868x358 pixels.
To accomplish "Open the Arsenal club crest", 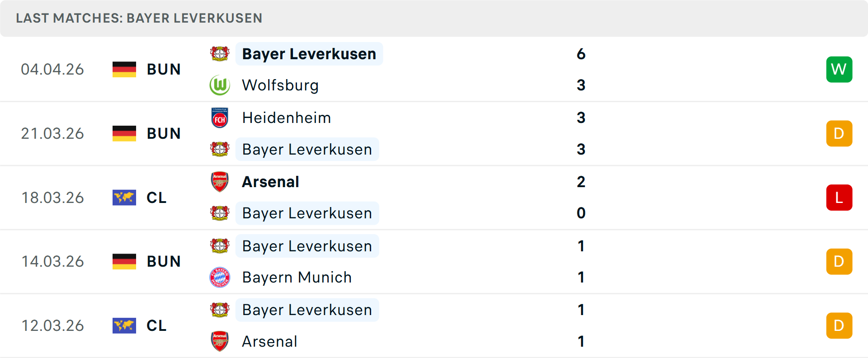I will tap(220, 182).
